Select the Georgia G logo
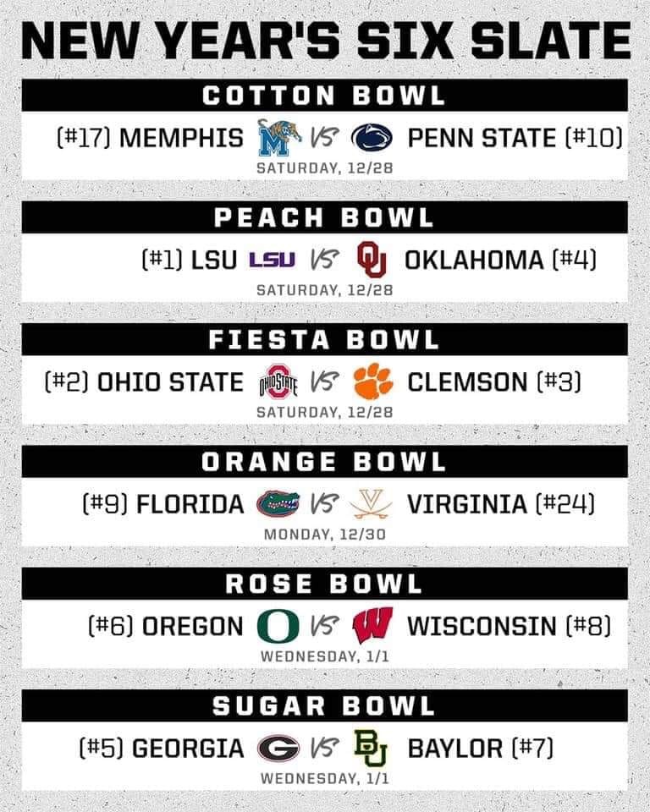The width and height of the screenshot is (650, 812). (x=278, y=748)
